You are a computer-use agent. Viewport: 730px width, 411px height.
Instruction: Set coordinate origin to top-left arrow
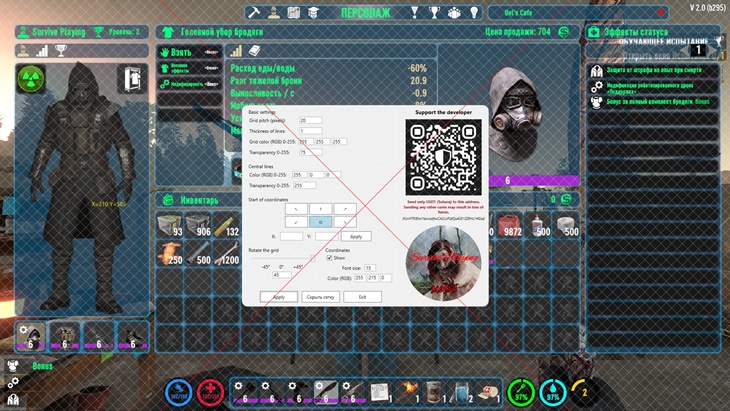pos(296,209)
